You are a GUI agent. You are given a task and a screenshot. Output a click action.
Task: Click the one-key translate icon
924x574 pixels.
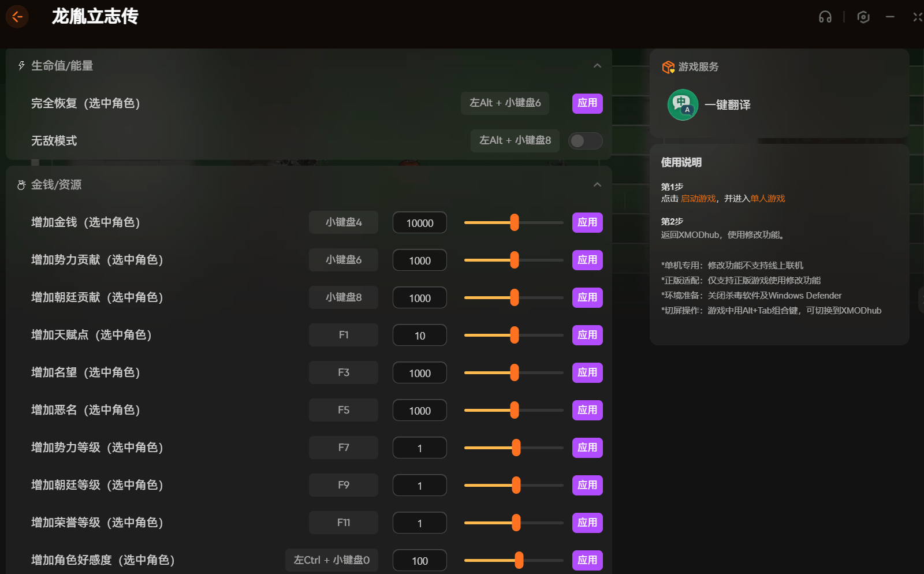tap(683, 105)
